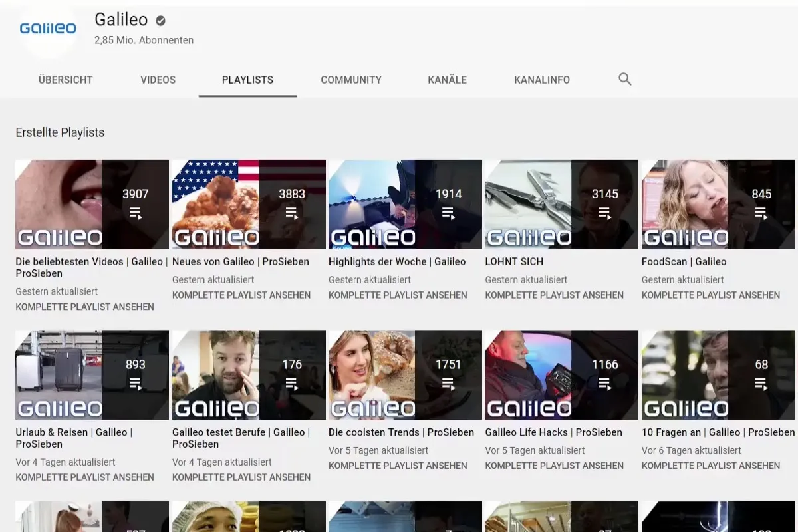798x532 pixels.
Task: Click the Galileo channel name heading
Action: tap(121, 20)
